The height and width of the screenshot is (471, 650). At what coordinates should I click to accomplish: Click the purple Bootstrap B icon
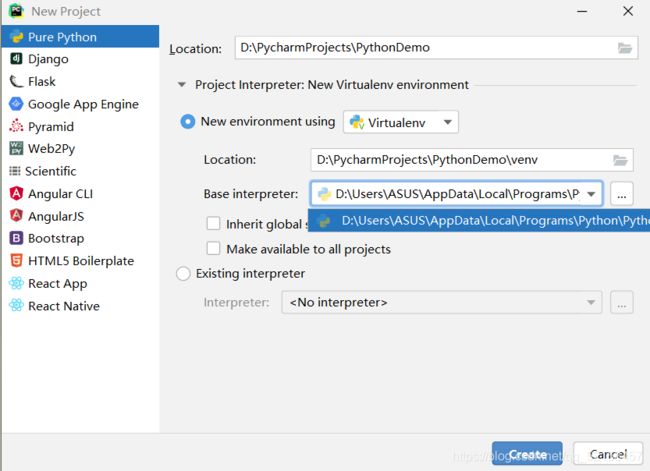16,238
